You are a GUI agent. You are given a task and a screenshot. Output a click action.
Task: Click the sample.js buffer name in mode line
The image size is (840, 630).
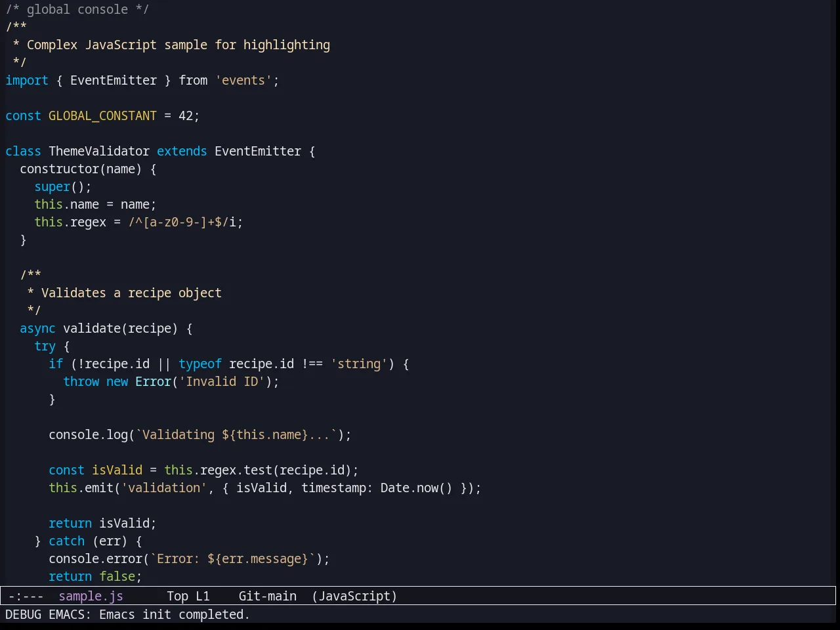(x=91, y=596)
